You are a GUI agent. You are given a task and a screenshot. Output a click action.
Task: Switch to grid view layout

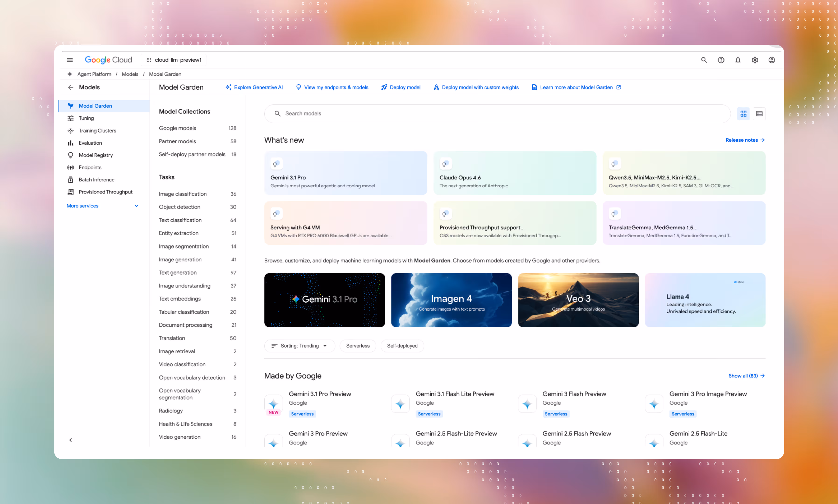743,113
